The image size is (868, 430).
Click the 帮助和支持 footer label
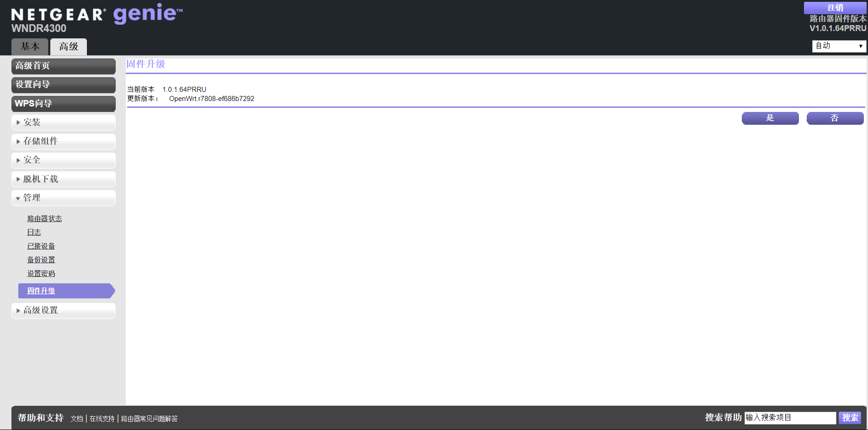pyautogui.click(x=41, y=418)
